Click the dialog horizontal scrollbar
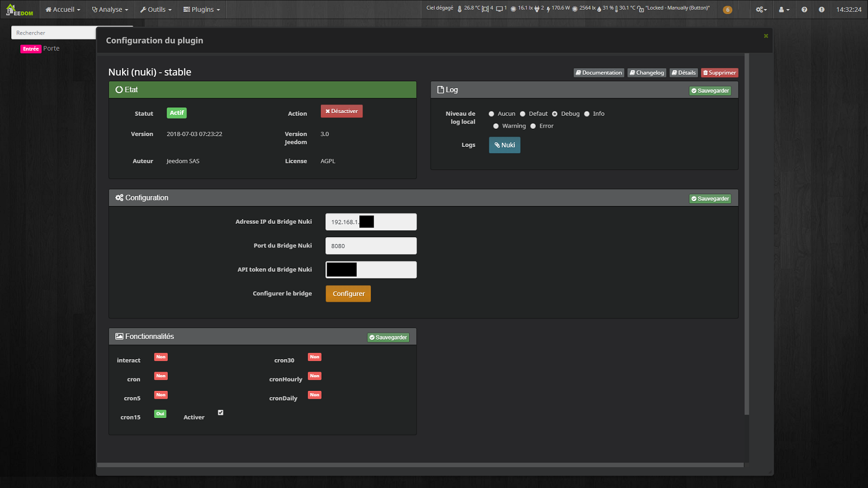The height and width of the screenshot is (488, 868). [420, 465]
